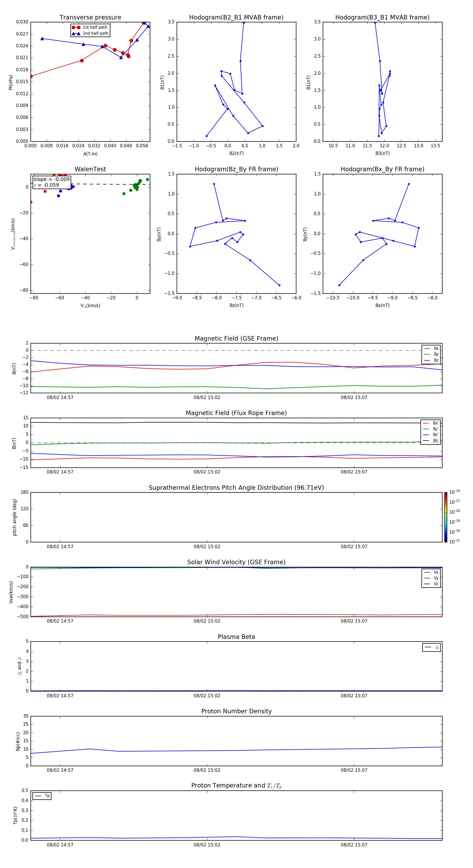This screenshot has width=473, height=868.
Task: Click the 10^-31 color bar tick label
Action: click(455, 542)
